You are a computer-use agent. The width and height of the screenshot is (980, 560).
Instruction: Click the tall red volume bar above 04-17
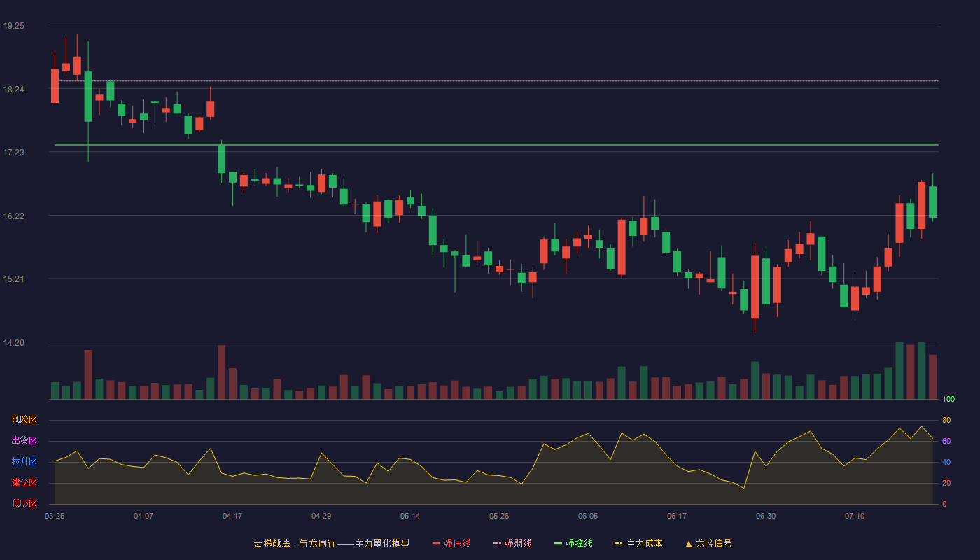[221, 372]
